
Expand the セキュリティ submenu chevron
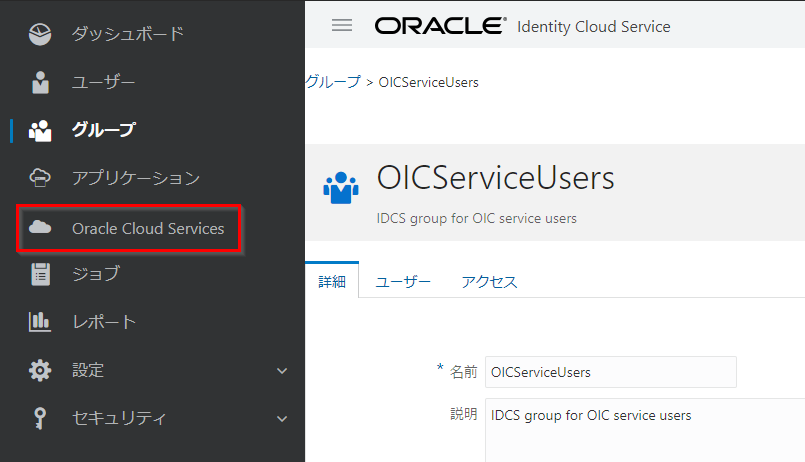click(281, 419)
